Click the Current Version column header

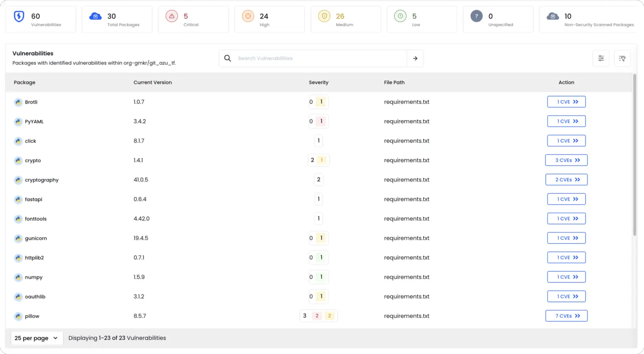[153, 82]
